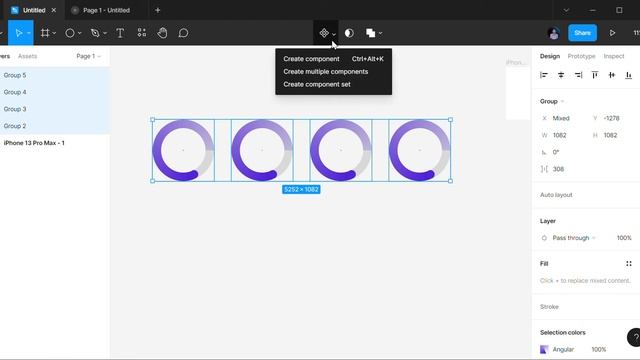Select the Move tool
The height and width of the screenshot is (360, 640).
18,33
